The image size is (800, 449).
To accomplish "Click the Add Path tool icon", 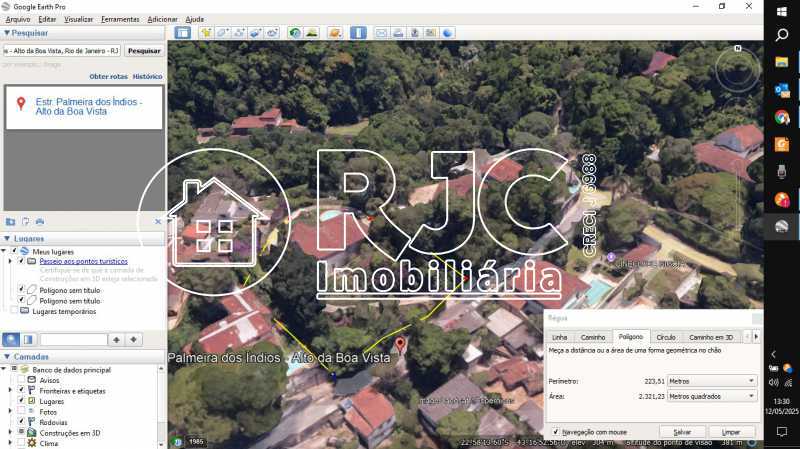I will point(239,33).
